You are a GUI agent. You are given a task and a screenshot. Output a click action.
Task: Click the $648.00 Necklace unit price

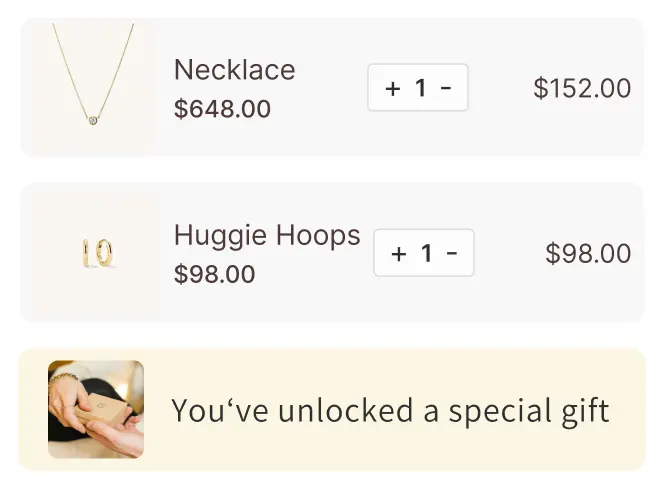222,109
